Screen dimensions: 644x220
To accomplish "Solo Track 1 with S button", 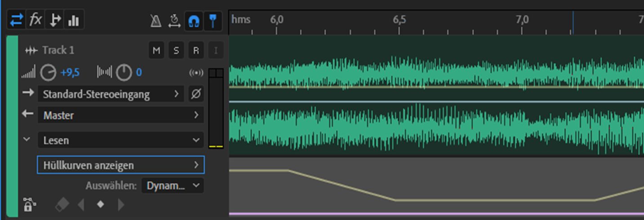I will 176,51.
